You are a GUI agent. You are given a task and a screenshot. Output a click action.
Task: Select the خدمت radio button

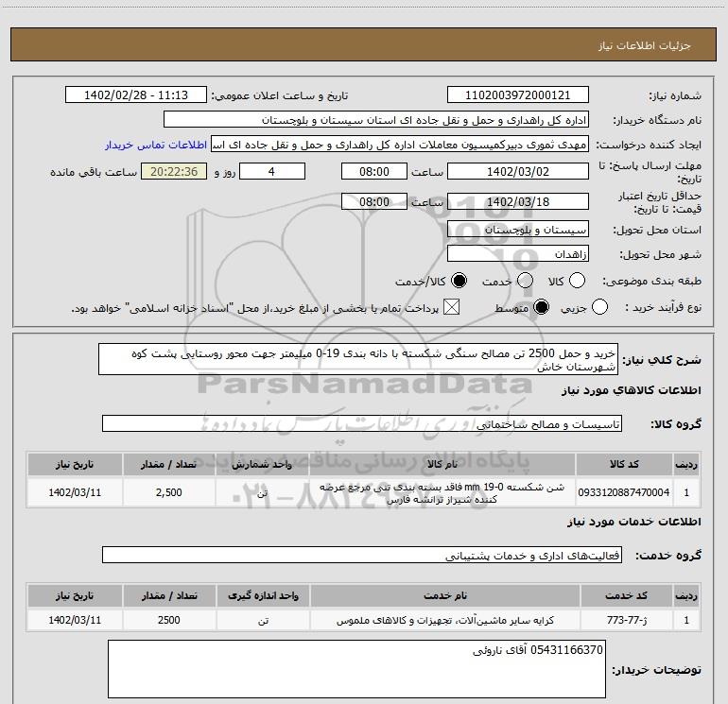[525, 281]
